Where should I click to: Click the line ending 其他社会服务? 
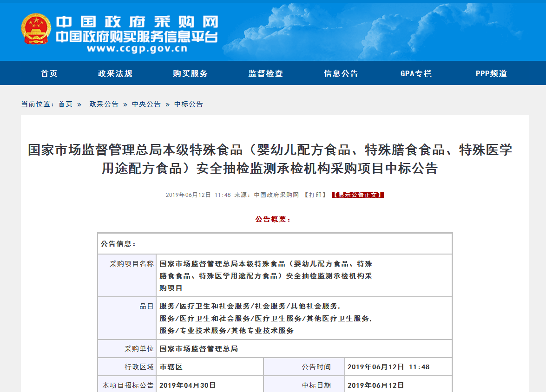pyautogui.click(x=250, y=307)
